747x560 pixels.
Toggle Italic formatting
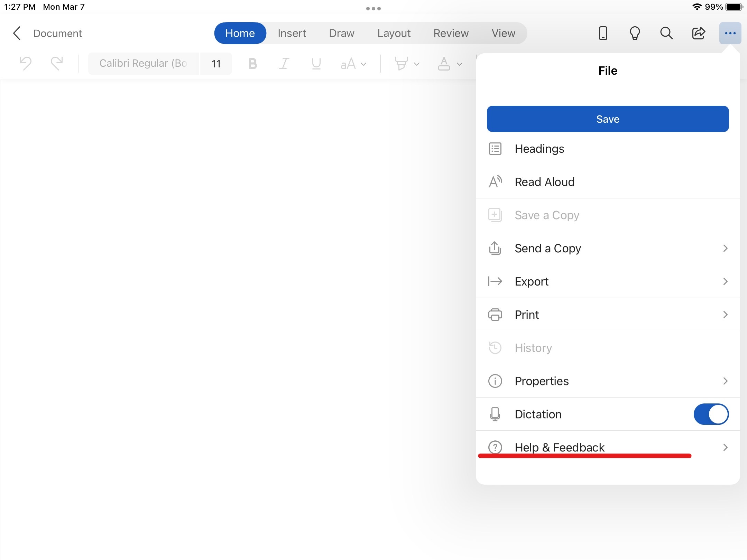tap(284, 64)
